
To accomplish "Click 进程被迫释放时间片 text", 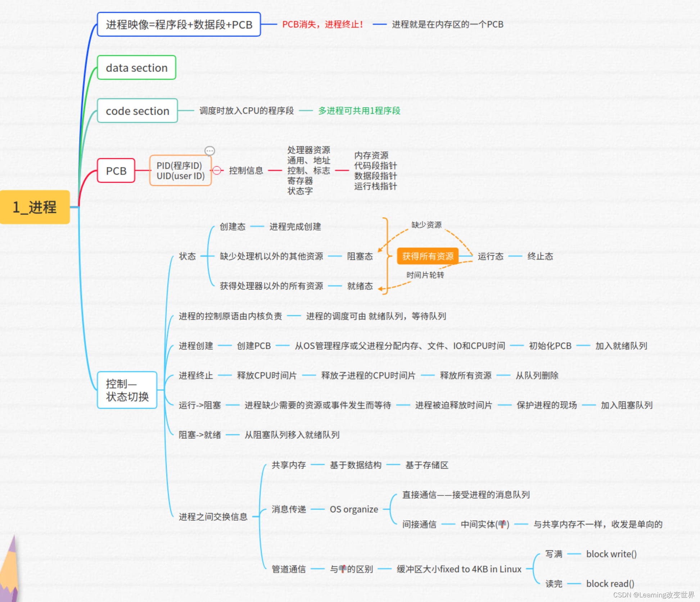I will point(453,405).
